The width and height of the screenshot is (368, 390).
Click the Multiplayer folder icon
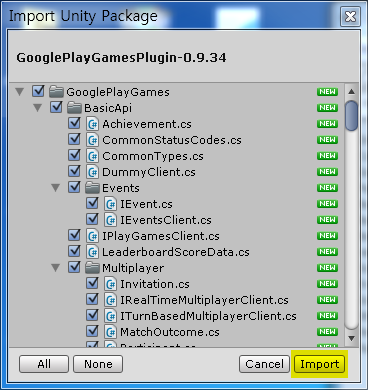pyautogui.click(x=92, y=268)
